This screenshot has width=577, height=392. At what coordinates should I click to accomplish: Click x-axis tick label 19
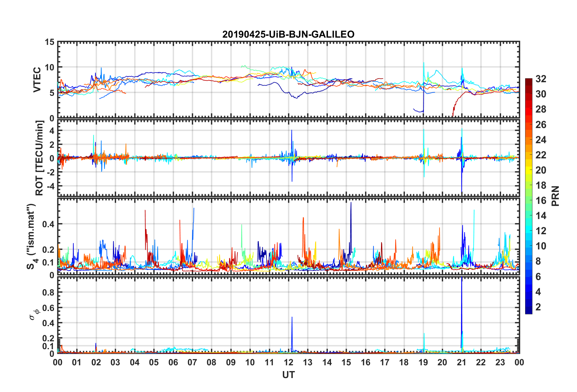[x=423, y=362]
